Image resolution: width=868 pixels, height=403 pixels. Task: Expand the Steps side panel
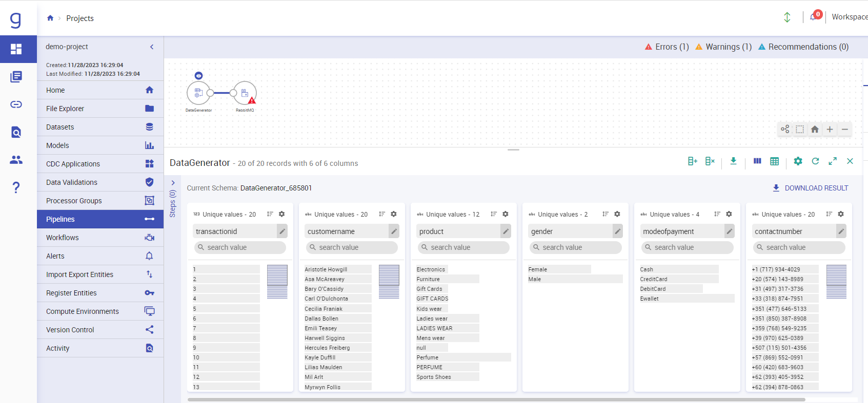tap(173, 183)
